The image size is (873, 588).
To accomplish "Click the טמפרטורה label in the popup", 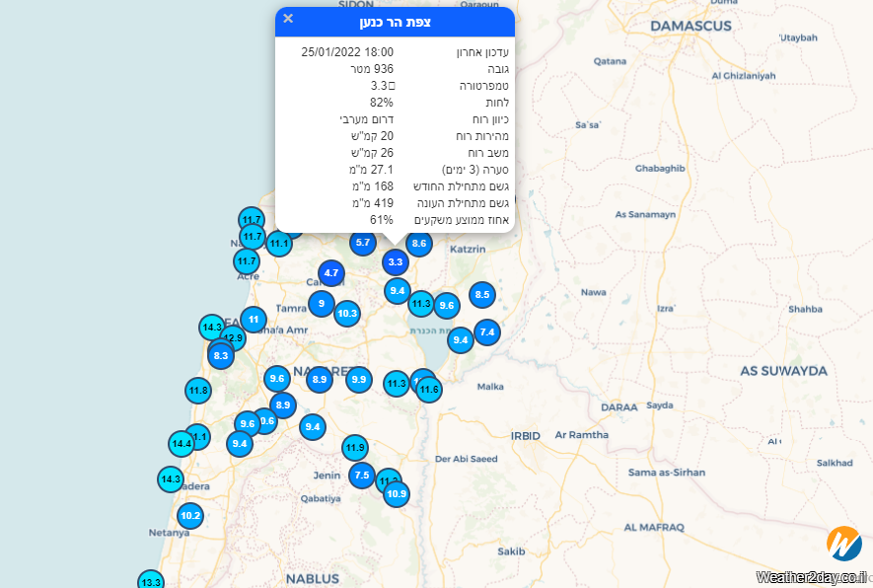I will click(x=483, y=86).
